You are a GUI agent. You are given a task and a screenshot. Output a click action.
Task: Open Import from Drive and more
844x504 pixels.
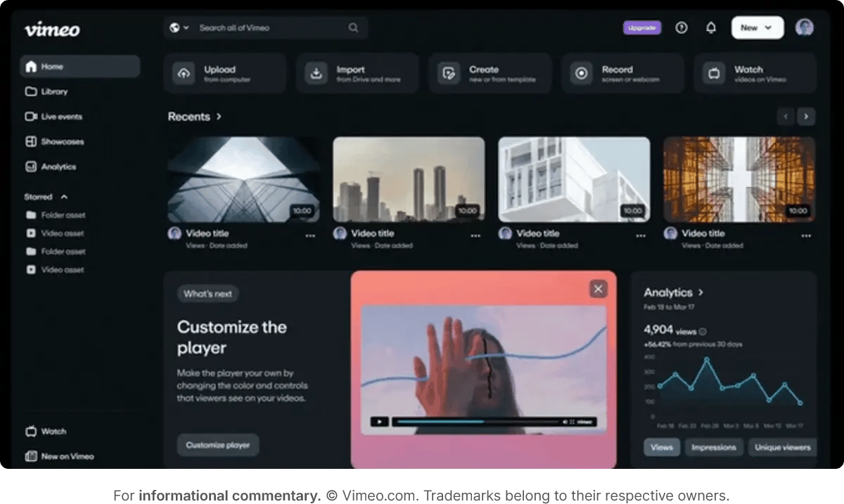point(357,72)
